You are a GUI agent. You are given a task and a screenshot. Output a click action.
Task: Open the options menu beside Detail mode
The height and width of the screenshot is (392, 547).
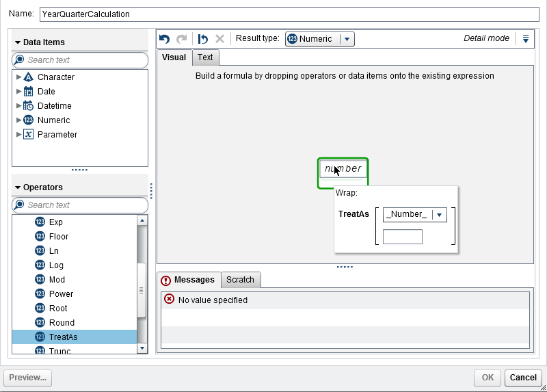[x=525, y=39]
